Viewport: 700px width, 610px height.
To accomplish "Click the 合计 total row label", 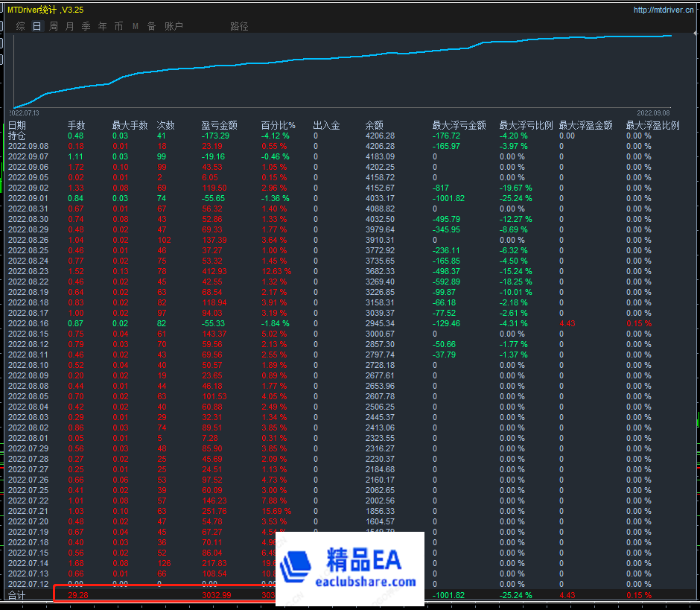I will [x=17, y=596].
